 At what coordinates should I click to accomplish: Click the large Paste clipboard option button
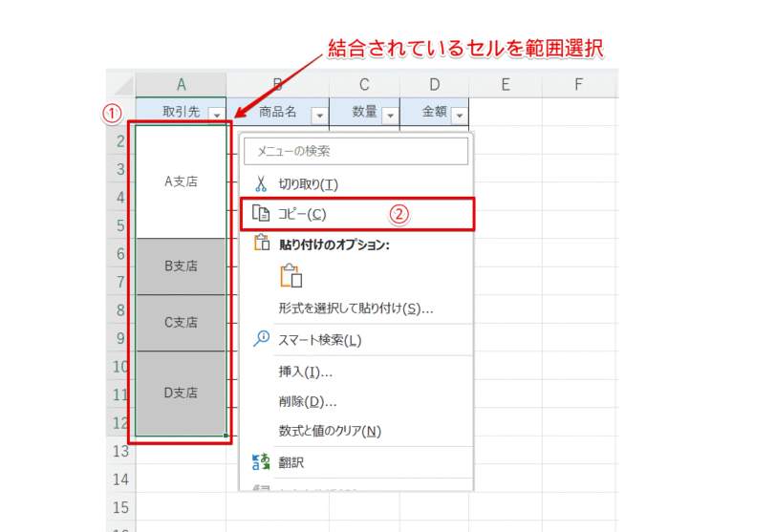click(291, 275)
